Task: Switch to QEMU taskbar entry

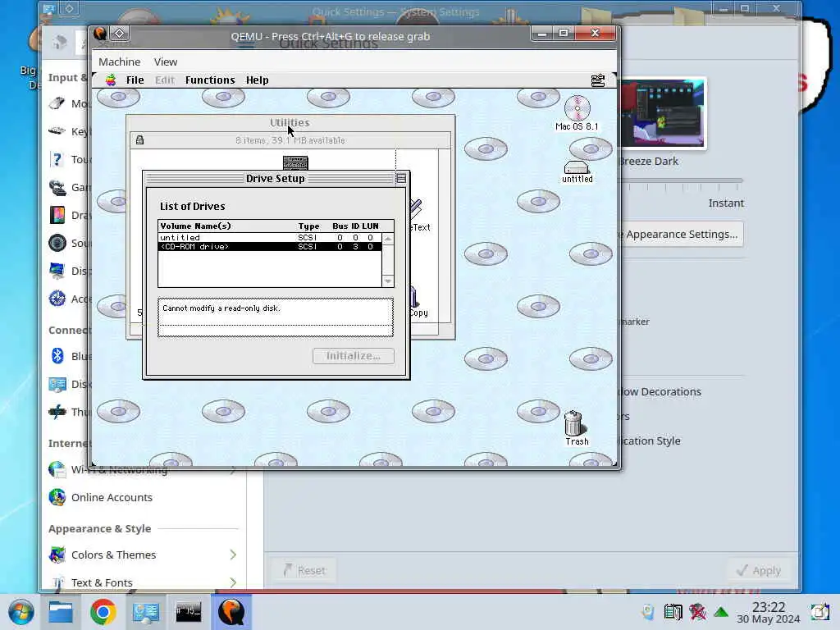Action: click(x=231, y=612)
